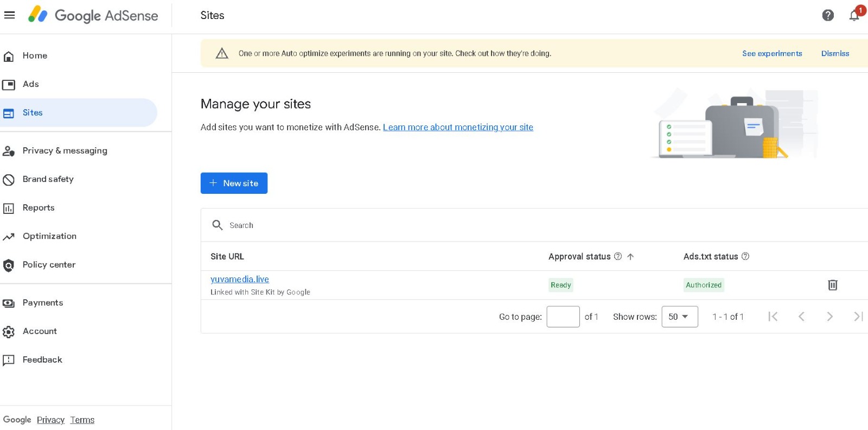Click the 1 - 1 of 1 text

728,317
